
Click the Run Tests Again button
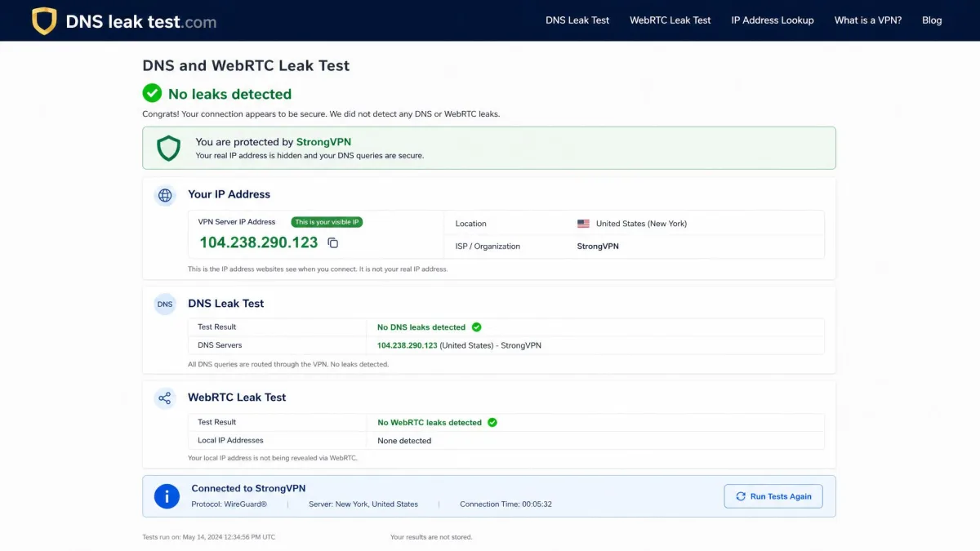pos(773,496)
